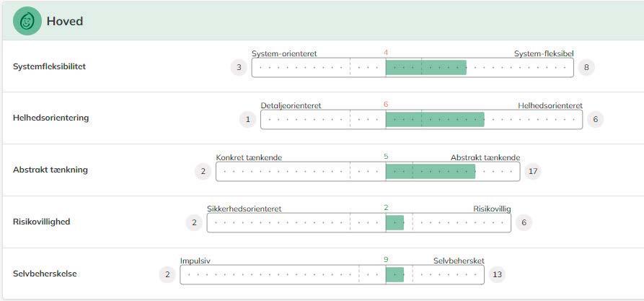
Task: Click the badge showing 17 for Abstrakt tænkende
Action: [534, 171]
